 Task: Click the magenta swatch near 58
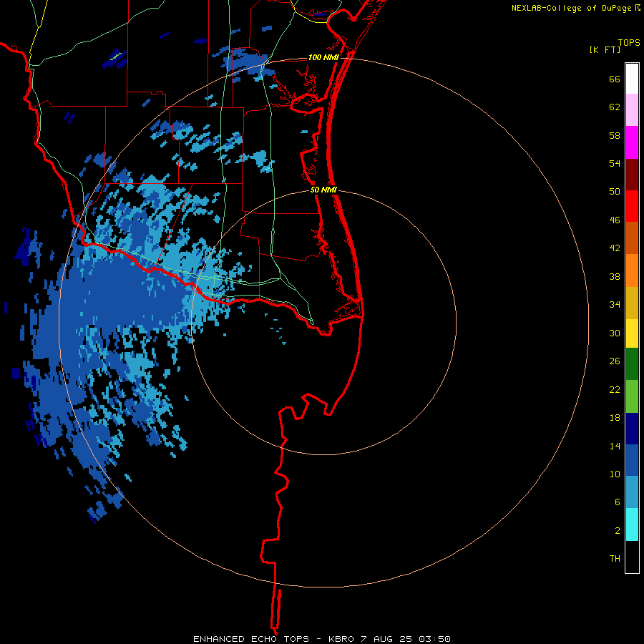632,142
